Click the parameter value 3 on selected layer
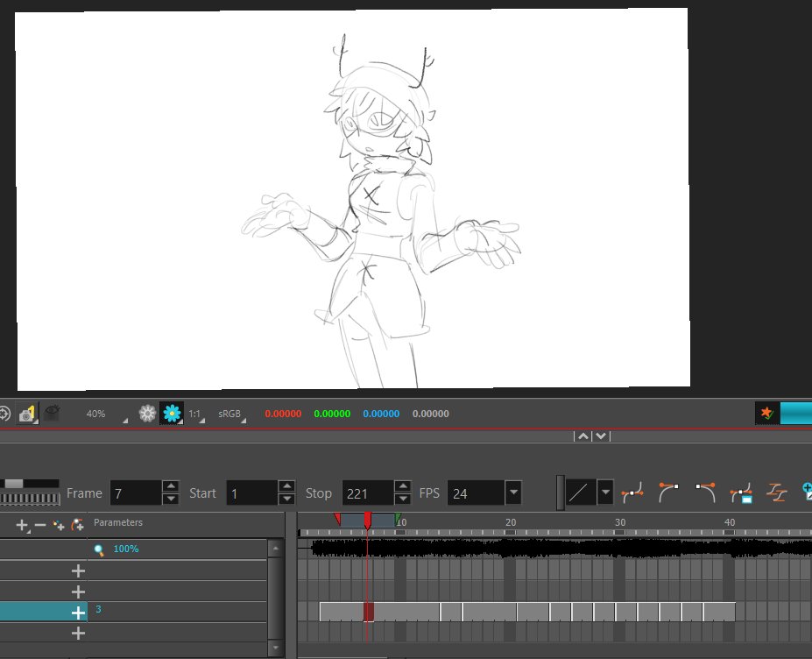Viewport: 812px width, 659px height. pos(98,609)
